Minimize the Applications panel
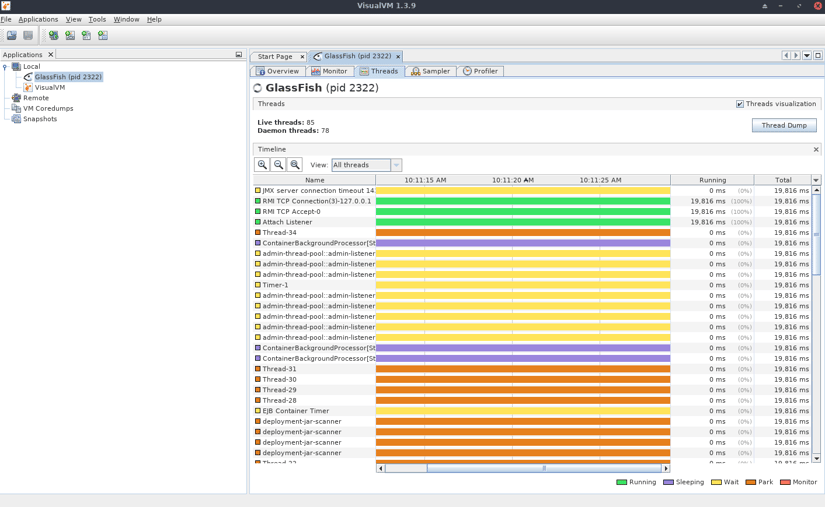Screen dimensions: 825x507 click(239, 55)
